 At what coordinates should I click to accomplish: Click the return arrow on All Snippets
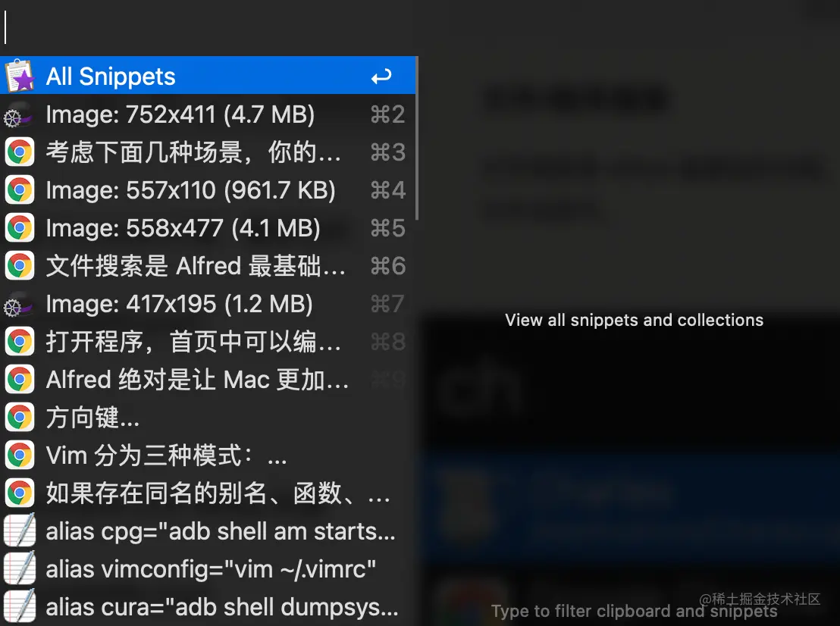coord(381,77)
